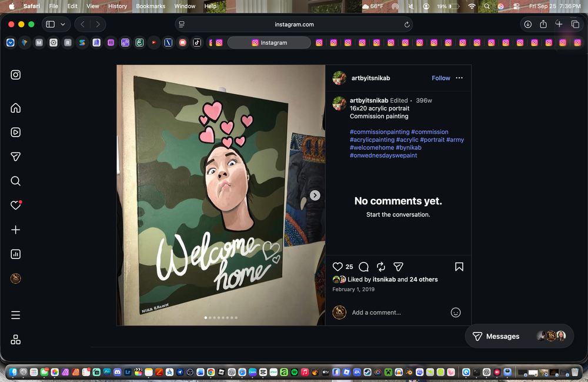This screenshot has height=382, width=588.
Task: Open the Window menu
Action: pyautogui.click(x=185, y=6)
